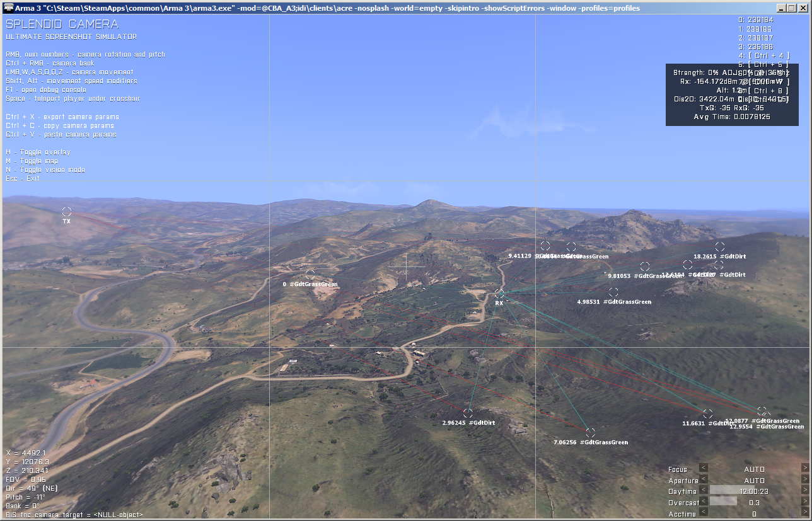Select saved camera slot 2: 238187
812x521 pixels.
pyautogui.click(x=756, y=38)
